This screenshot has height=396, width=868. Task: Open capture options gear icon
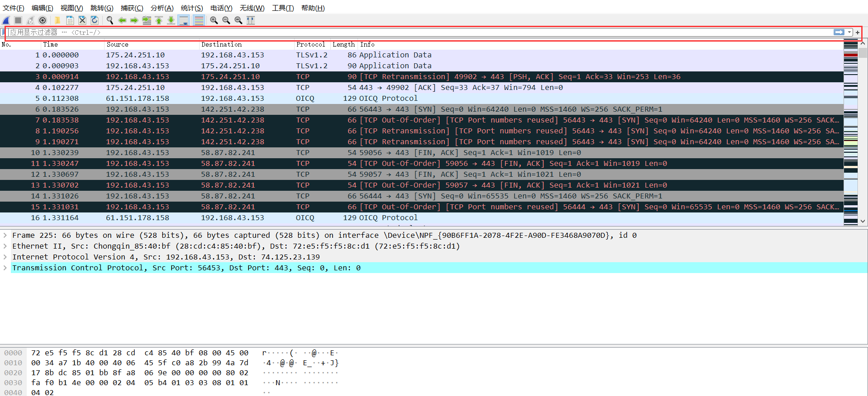[43, 20]
